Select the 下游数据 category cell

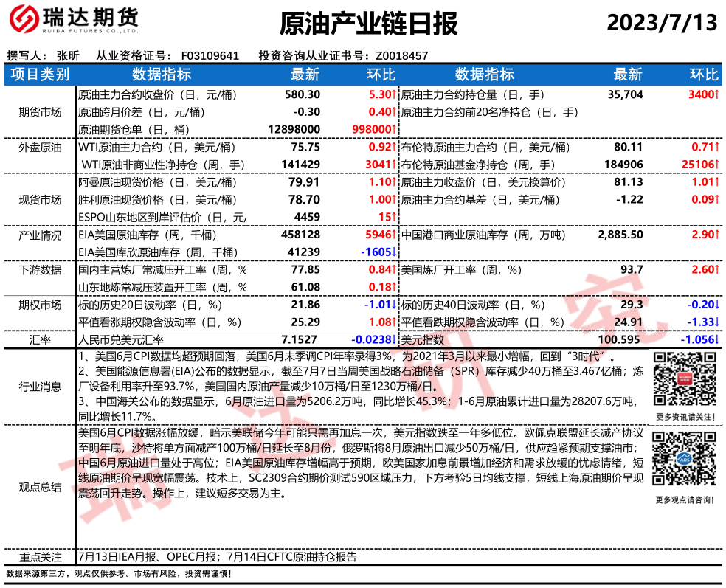coord(40,278)
